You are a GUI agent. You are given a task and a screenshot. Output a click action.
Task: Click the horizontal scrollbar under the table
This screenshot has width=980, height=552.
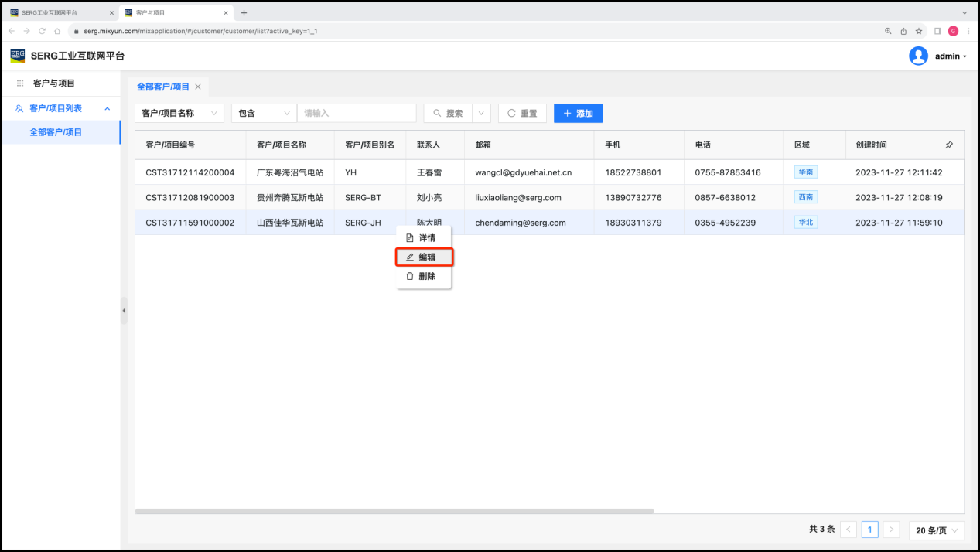point(394,511)
